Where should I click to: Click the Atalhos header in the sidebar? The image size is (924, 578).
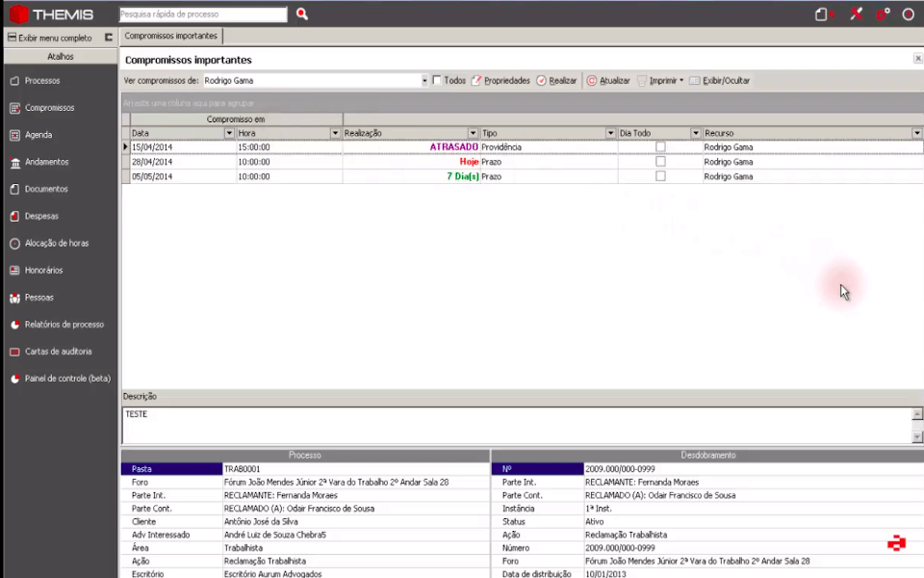60,57
